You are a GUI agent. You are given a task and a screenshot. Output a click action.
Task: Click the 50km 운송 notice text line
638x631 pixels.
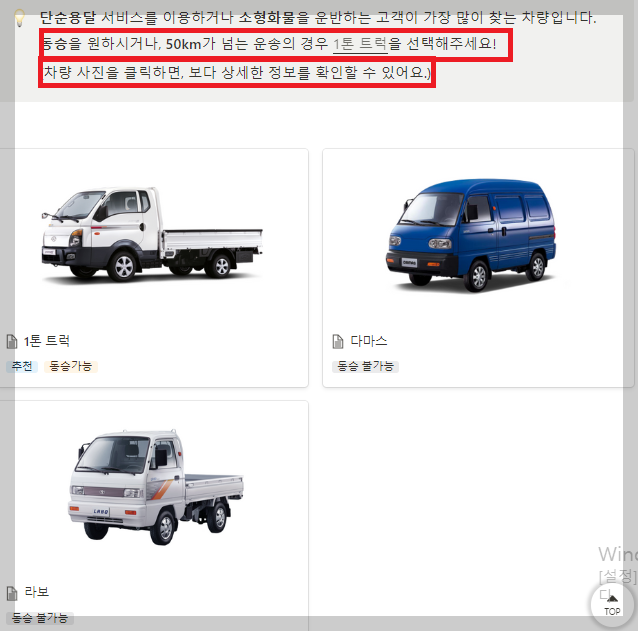point(269,44)
